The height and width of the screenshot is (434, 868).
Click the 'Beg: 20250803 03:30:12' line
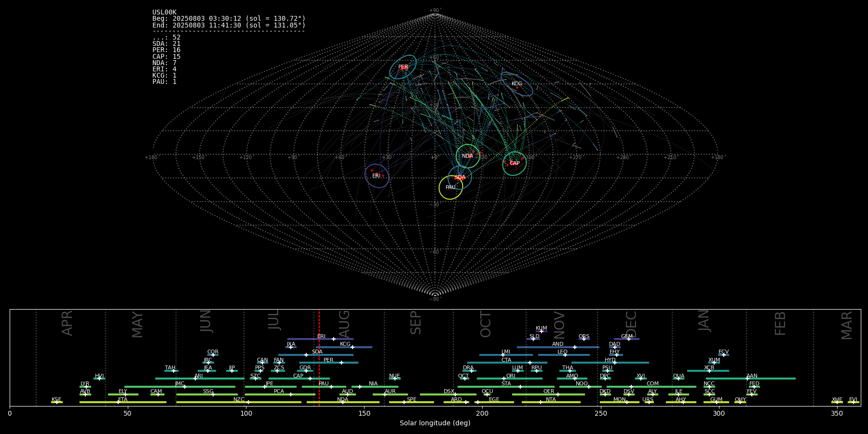(x=229, y=19)
